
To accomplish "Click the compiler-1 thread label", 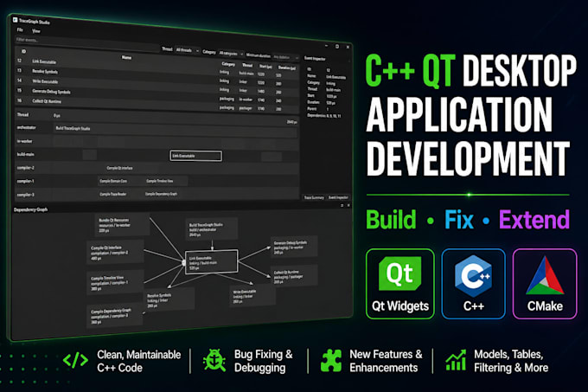I will tap(25, 181).
